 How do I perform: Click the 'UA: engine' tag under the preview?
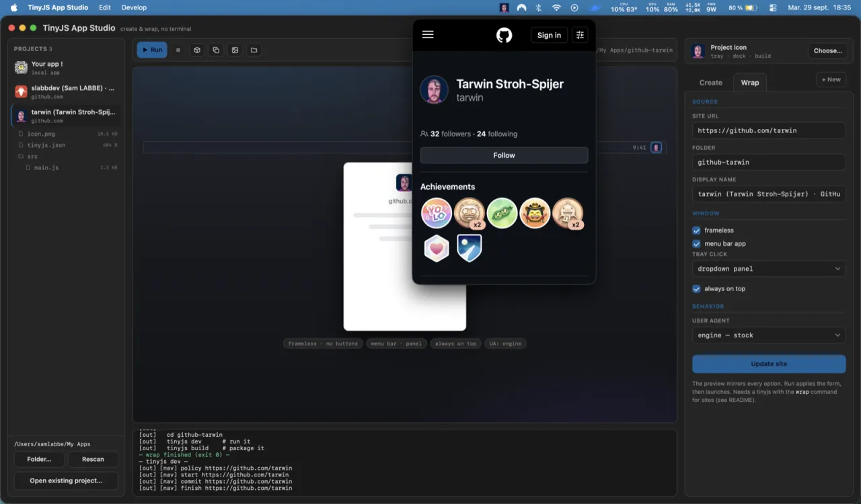tap(505, 343)
